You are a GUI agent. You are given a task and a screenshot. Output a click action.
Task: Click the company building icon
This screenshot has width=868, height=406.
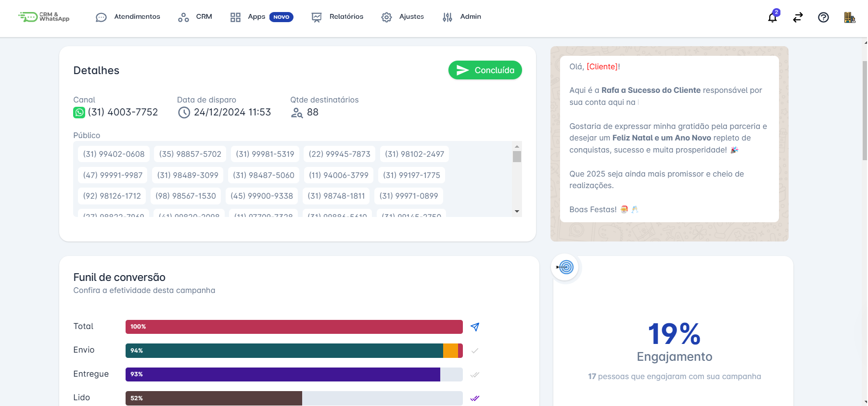(x=849, y=18)
